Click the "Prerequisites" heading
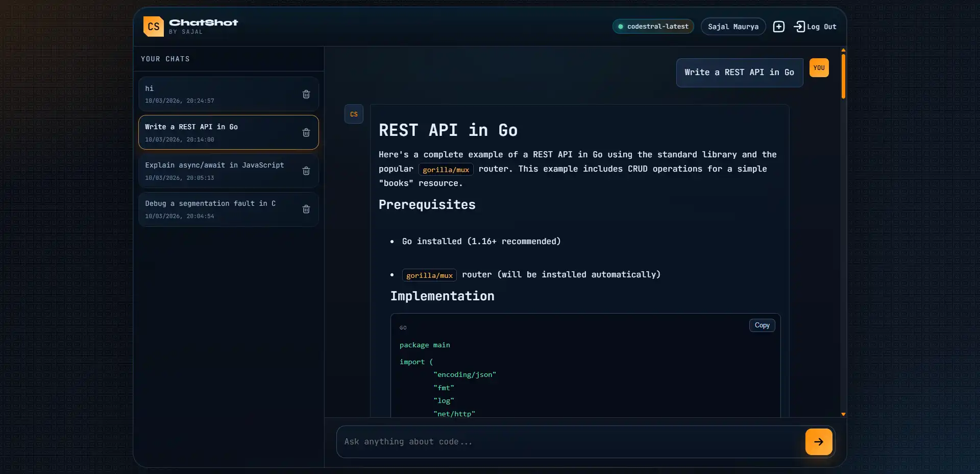This screenshot has height=474, width=980. coord(427,205)
